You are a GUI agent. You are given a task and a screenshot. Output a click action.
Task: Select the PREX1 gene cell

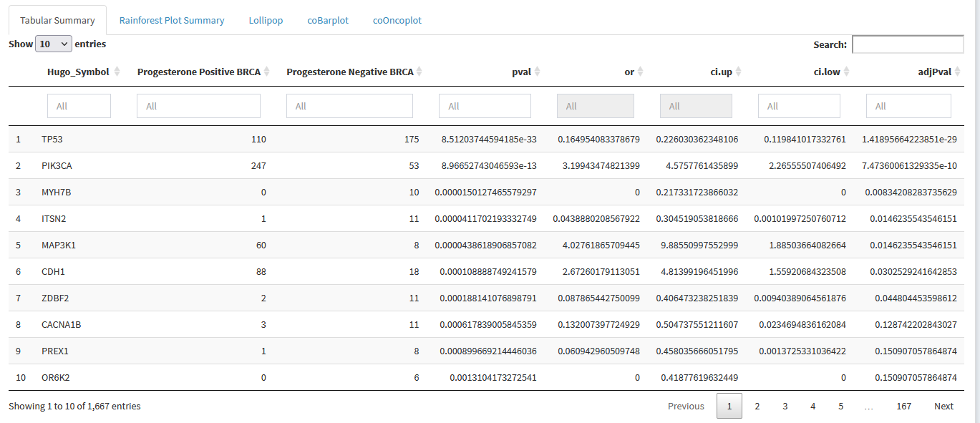point(55,351)
